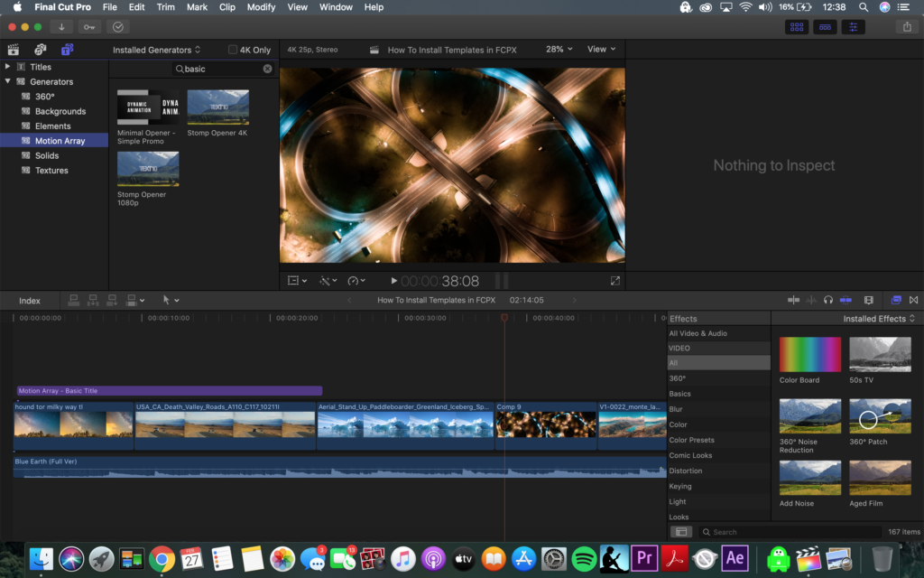This screenshot has width=924, height=578.
Task: Open the Modify menu
Action: 261,7
